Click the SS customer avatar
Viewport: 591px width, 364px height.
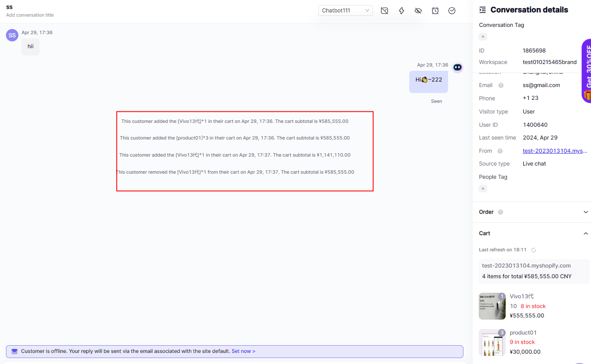(x=12, y=35)
